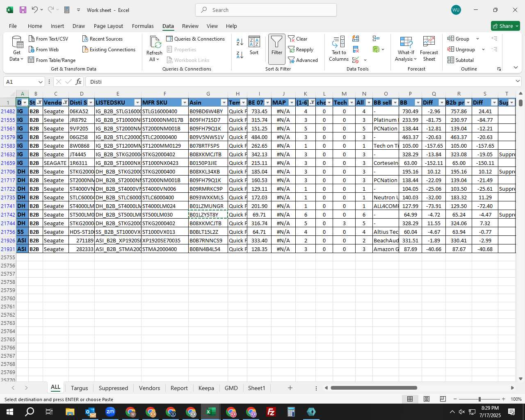Reapply the filter
The width and height of the screenshot is (525, 420).
pos(301,49)
